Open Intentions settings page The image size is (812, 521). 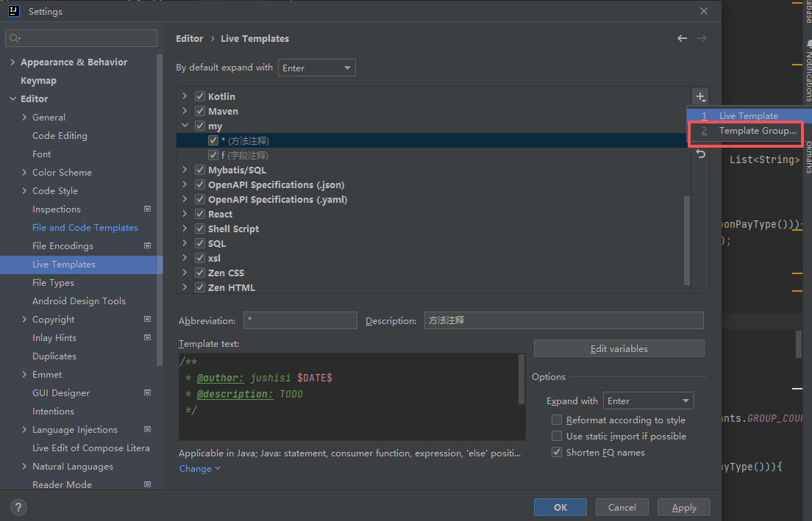pos(53,411)
